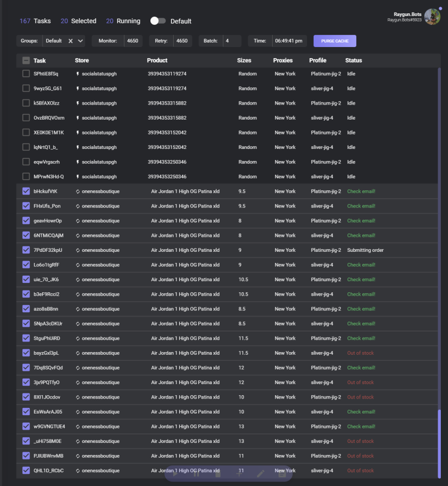Uncheck the azo8sB8nn task checkbox
Viewport: 448px width, 486px height.
click(x=26, y=309)
